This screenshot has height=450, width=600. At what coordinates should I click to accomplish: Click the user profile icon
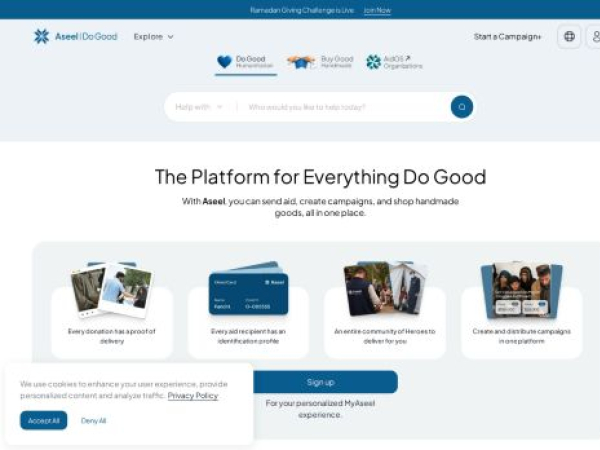click(x=595, y=36)
